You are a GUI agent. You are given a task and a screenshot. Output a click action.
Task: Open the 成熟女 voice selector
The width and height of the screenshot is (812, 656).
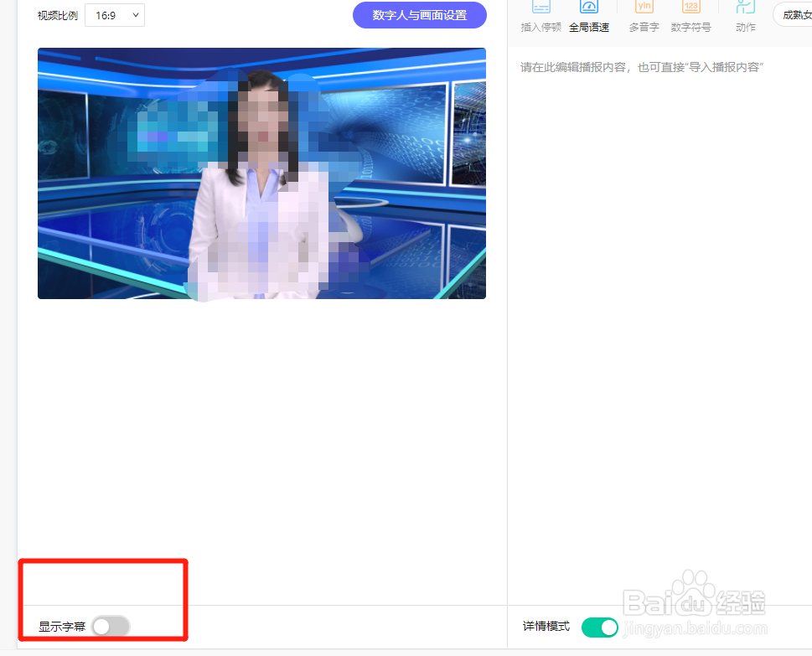pyautogui.click(x=794, y=14)
